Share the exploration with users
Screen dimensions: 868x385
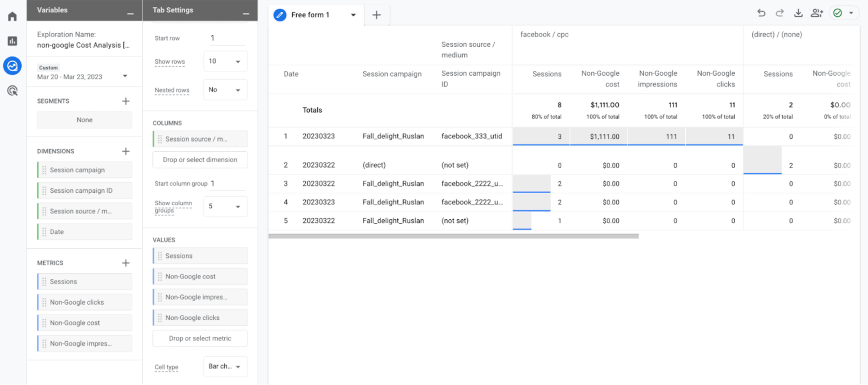click(817, 13)
